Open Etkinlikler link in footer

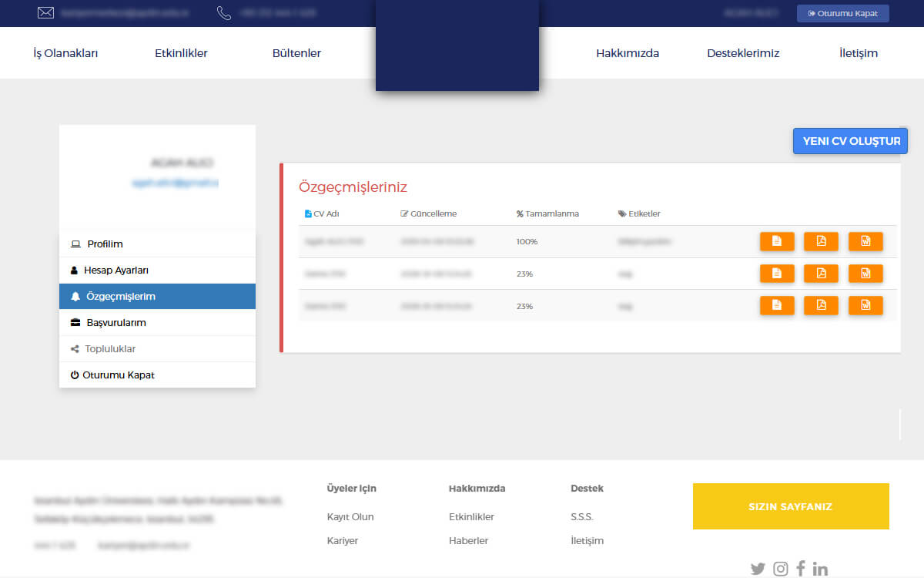tap(471, 516)
